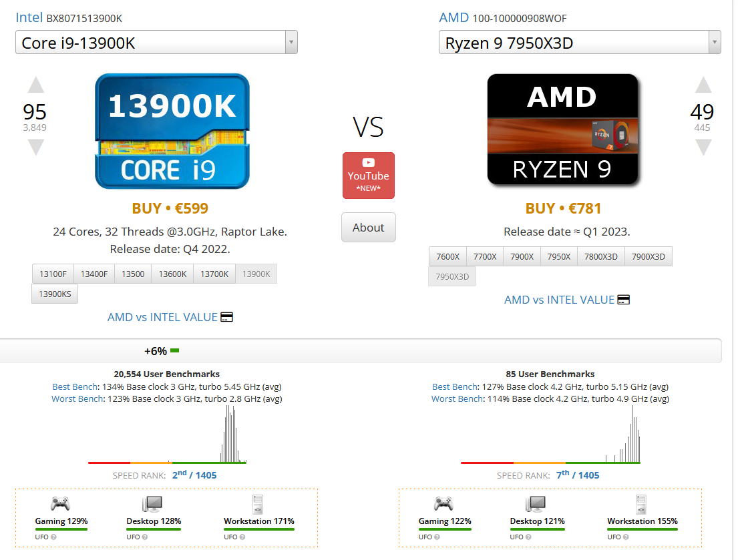Open the Core i9-13900K CPU dropdown
The width and height of the screenshot is (738, 560).
click(x=156, y=43)
